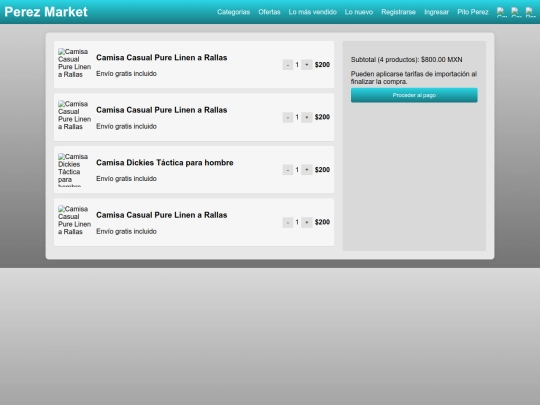Open the Categorías menu
Screen dimensions: 540x405
[x=233, y=12]
